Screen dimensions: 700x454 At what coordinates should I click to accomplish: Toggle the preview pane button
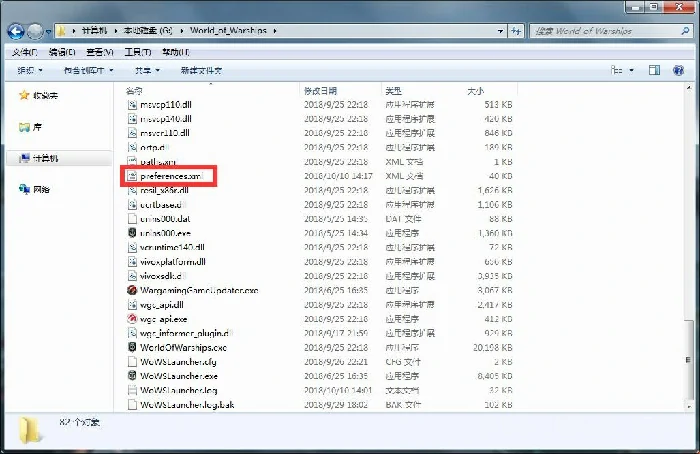[653, 71]
